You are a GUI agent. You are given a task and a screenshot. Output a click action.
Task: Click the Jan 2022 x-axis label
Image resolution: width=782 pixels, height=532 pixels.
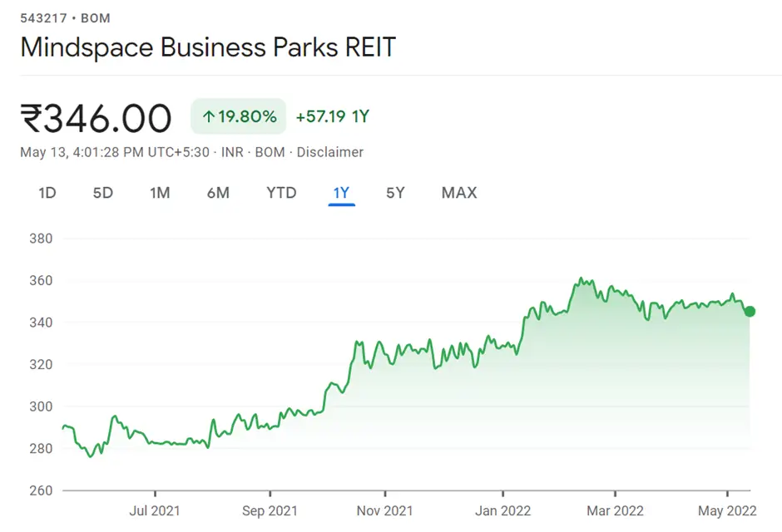pos(502,510)
